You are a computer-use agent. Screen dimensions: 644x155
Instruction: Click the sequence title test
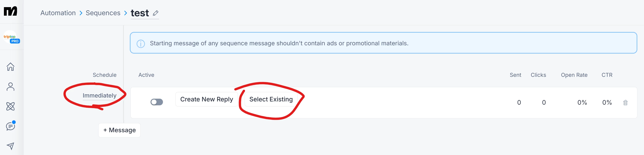[x=140, y=13]
